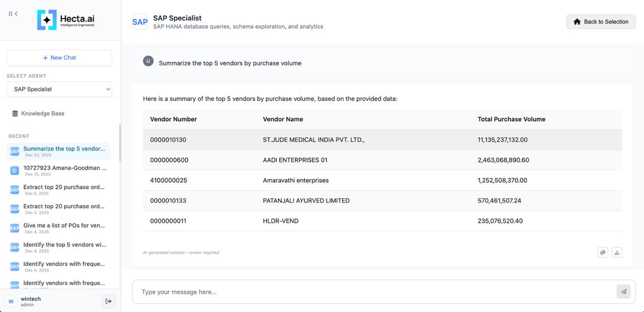Click the 'Summarize the top 5 vendors by purchase volume' message
The image size is (644, 312).
point(230,63)
